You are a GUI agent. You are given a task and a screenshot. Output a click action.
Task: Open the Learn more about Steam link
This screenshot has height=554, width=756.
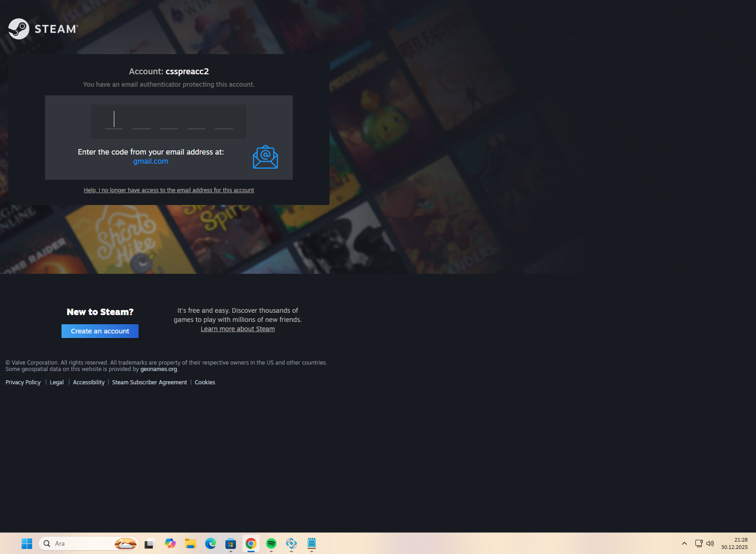pos(238,329)
